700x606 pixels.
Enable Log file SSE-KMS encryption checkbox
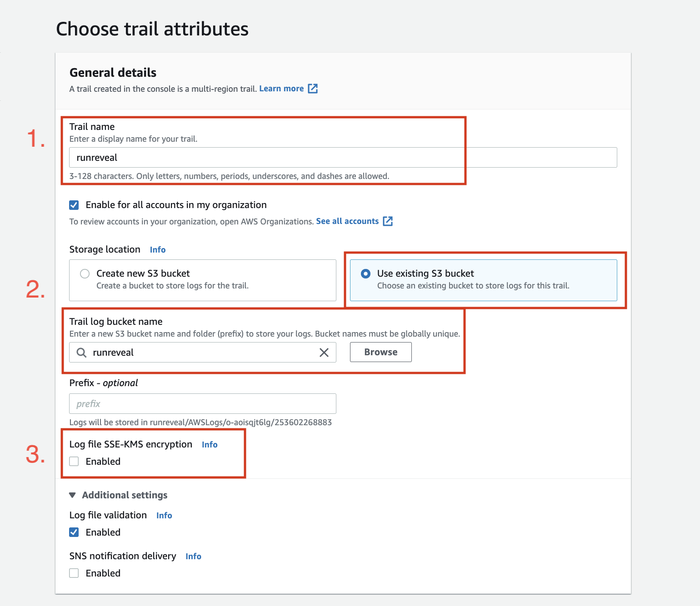click(x=74, y=462)
